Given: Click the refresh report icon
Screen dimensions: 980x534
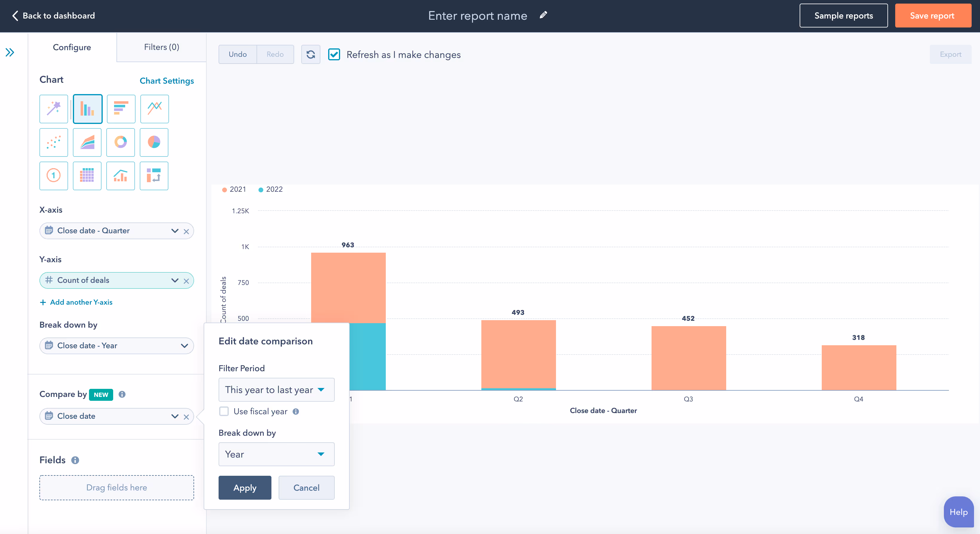Looking at the screenshot, I should (x=311, y=54).
